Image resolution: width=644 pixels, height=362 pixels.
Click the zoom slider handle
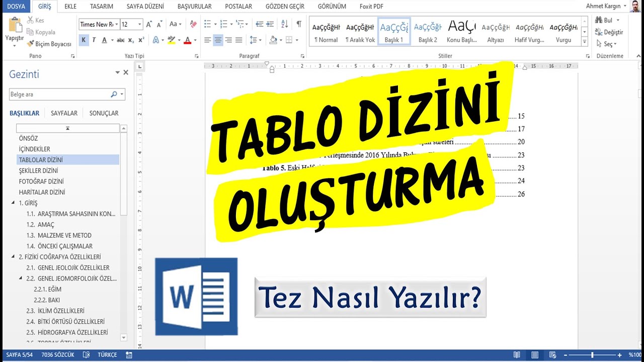[592, 355]
